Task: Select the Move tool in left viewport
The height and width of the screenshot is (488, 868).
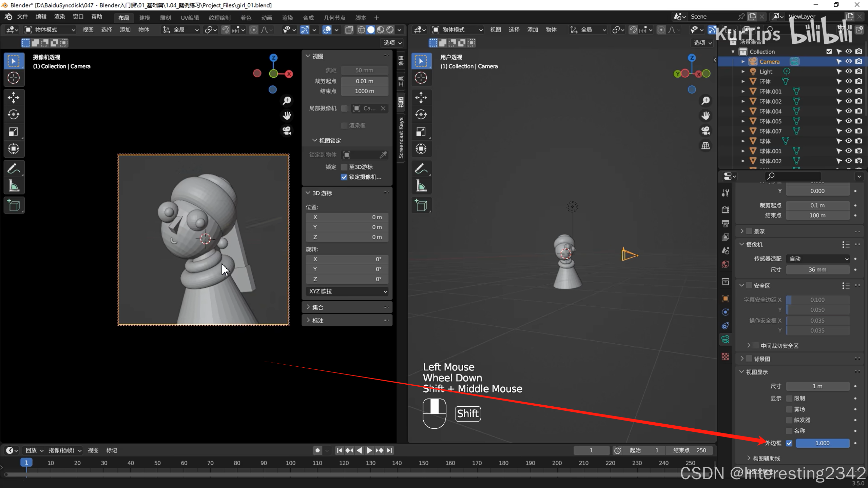Action: [x=14, y=98]
